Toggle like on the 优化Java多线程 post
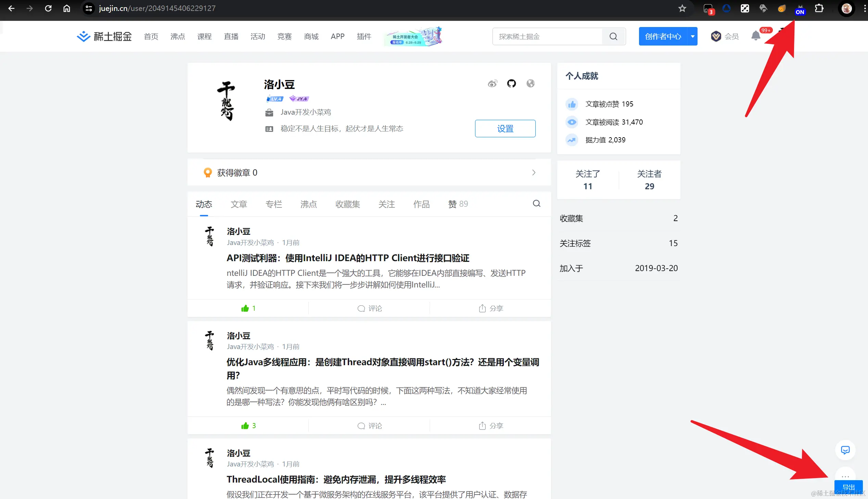The height and width of the screenshot is (499, 868). pos(245,426)
